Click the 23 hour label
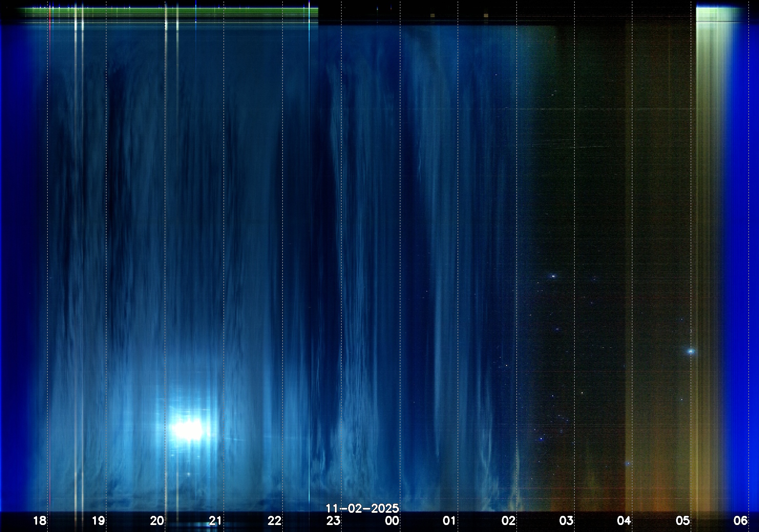 click(x=333, y=521)
